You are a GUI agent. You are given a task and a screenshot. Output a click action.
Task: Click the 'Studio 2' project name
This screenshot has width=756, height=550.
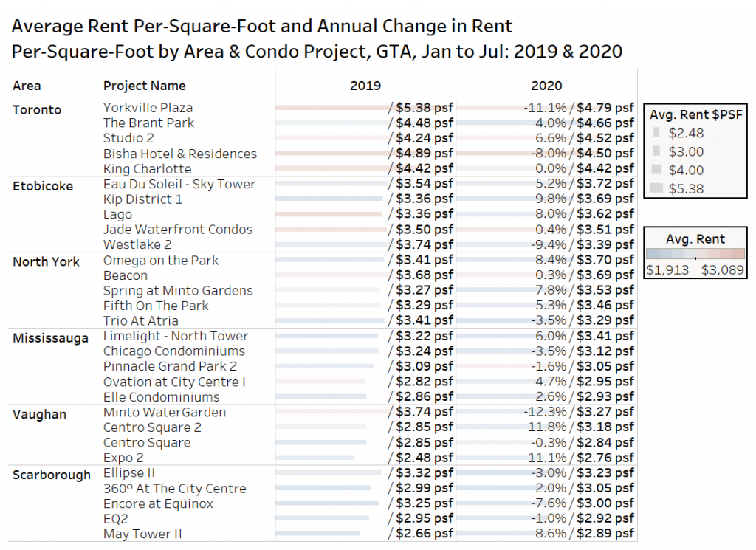click(x=128, y=138)
